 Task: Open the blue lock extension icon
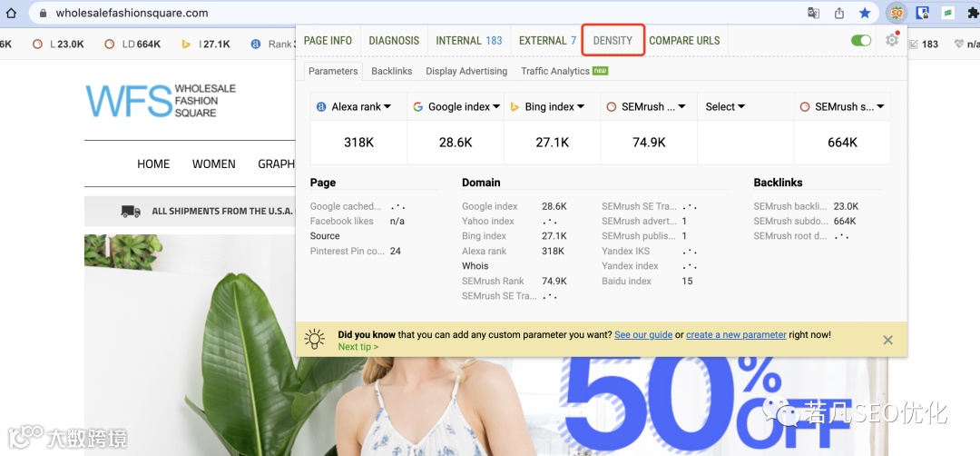(923, 13)
